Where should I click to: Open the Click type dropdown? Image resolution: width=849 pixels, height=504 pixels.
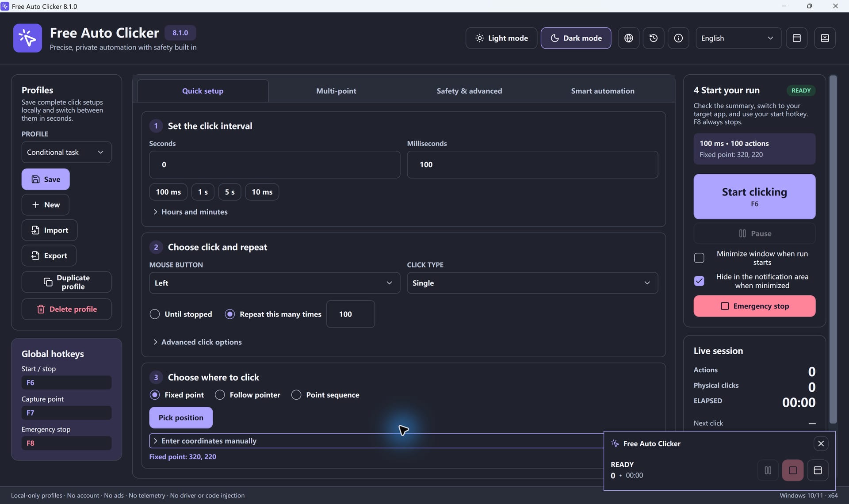pyautogui.click(x=532, y=283)
